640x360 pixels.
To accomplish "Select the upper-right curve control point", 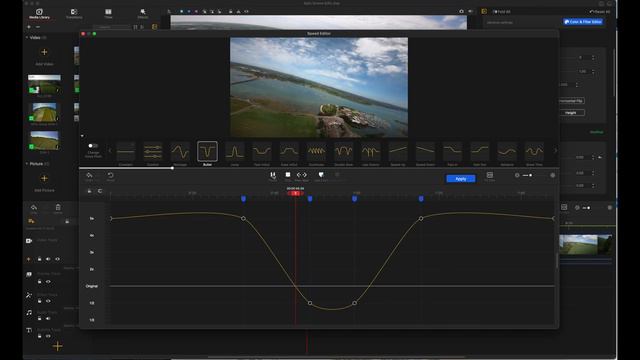I will 421,219.
